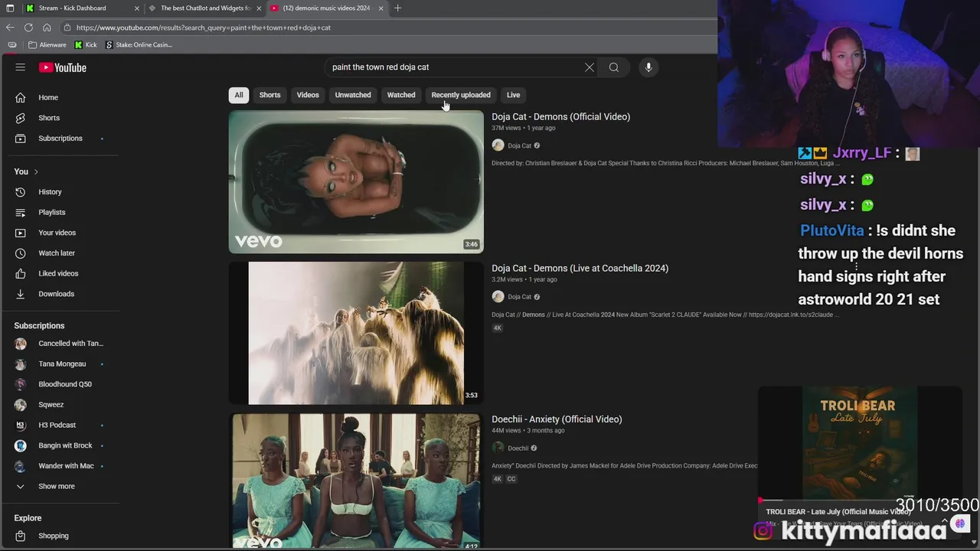Click the browser home icon

tap(47, 28)
